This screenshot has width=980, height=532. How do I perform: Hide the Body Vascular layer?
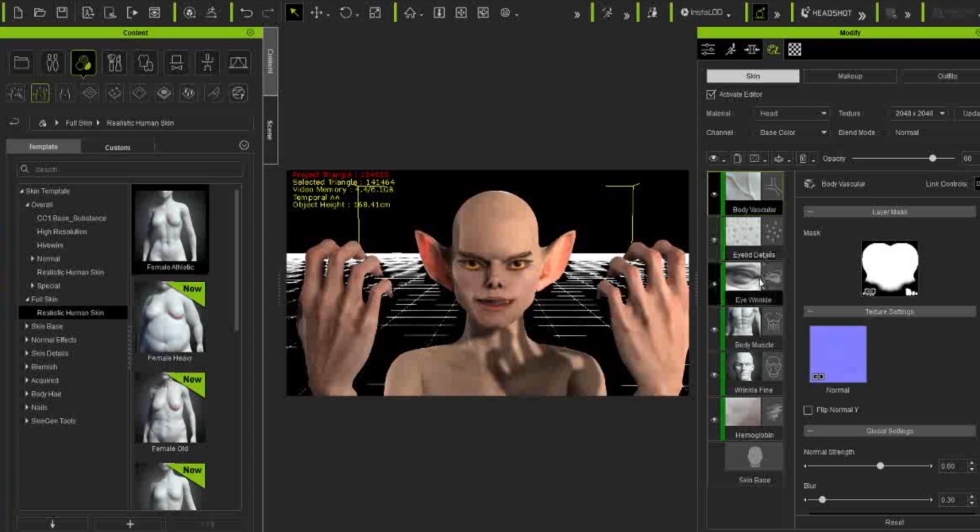click(x=714, y=194)
